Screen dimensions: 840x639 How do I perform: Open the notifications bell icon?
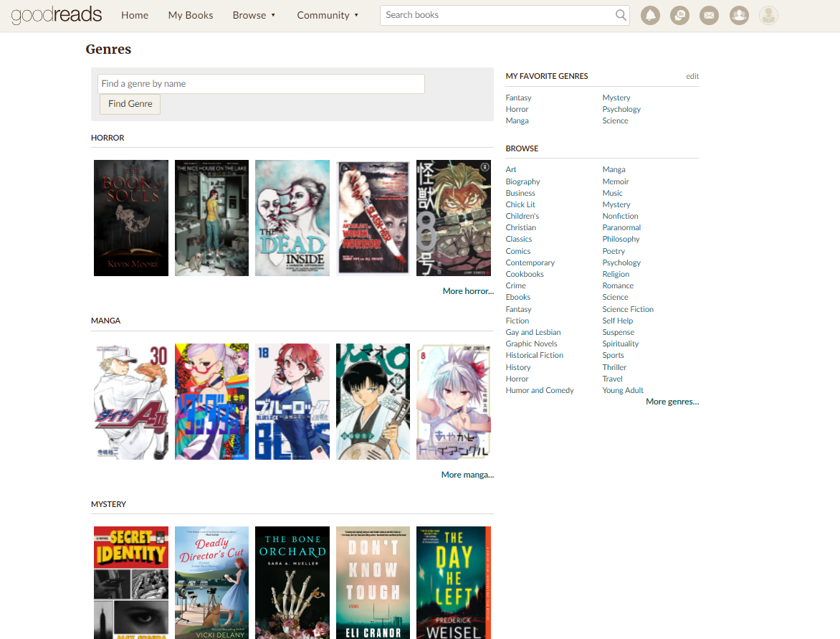coord(650,15)
